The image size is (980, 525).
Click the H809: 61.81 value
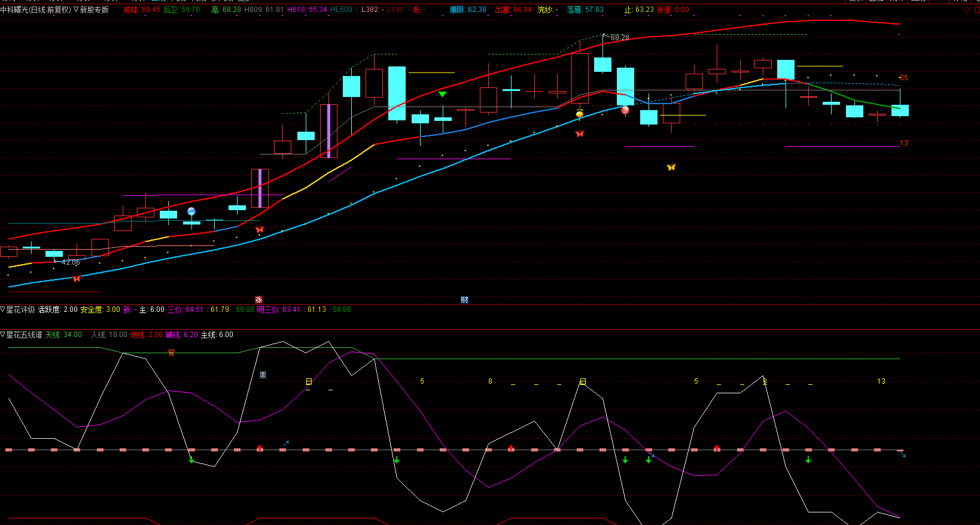264,10
